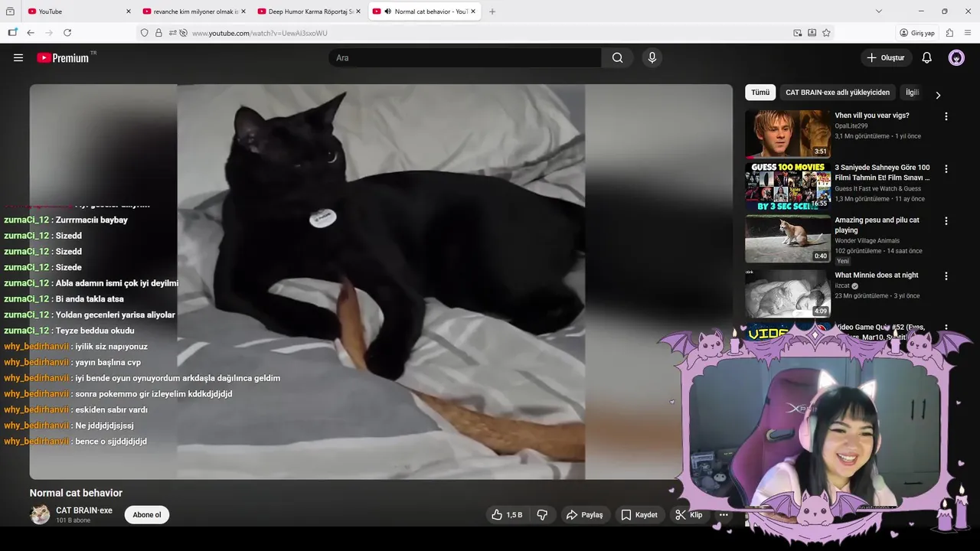Viewport: 980px width, 551px height.
Task: Click the address bar URL
Action: pyautogui.click(x=260, y=33)
